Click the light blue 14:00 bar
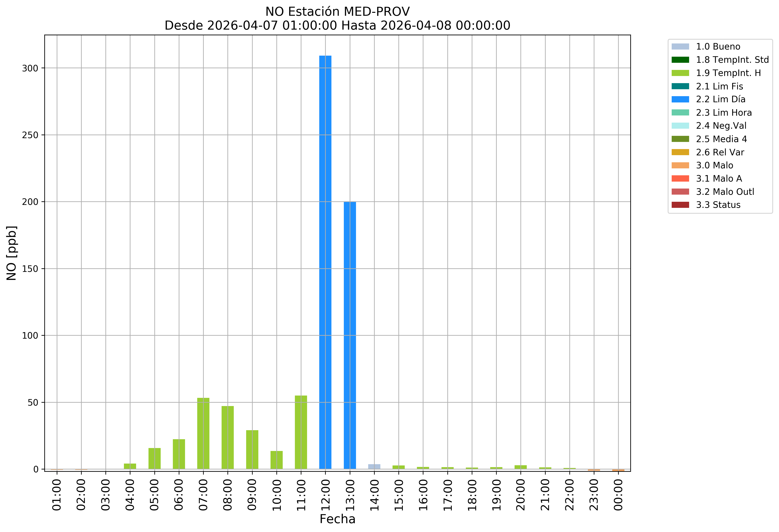Viewport: 779px width, 532px height. tap(374, 466)
